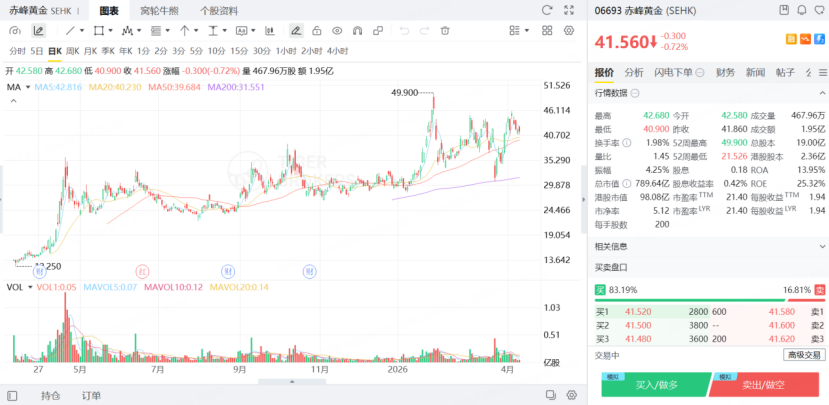Toggle the drawing mode pencil icon
This screenshot has height=405, width=829.
[x=39, y=31]
